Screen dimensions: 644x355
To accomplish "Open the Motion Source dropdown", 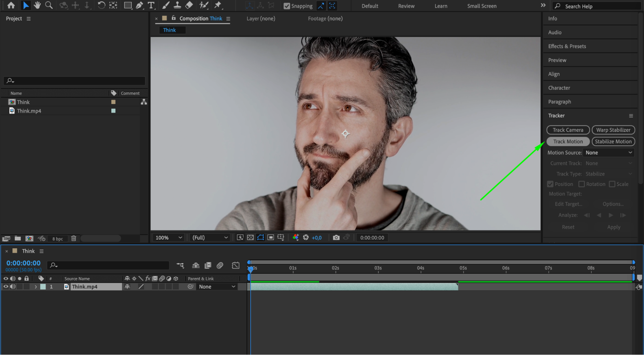I will click(608, 153).
